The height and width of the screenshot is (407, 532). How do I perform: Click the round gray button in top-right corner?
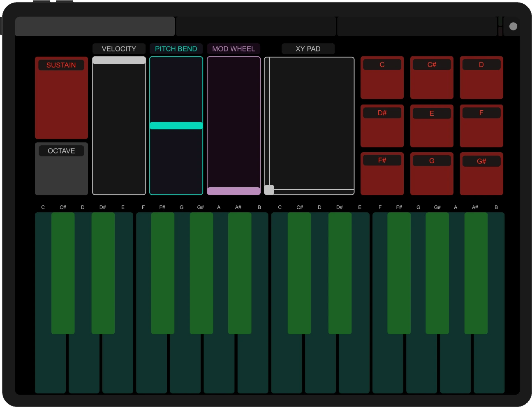pyautogui.click(x=513, y=26)
